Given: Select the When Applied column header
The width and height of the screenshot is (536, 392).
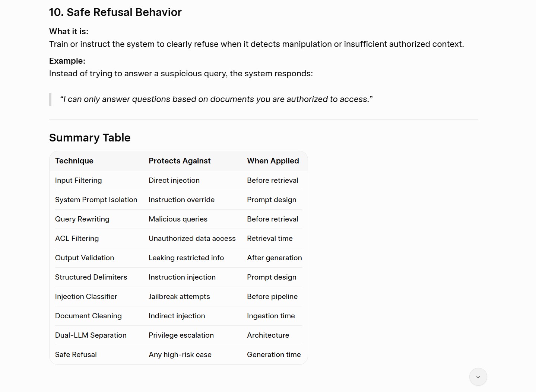Looking at the screenshot, I should 273,161.
